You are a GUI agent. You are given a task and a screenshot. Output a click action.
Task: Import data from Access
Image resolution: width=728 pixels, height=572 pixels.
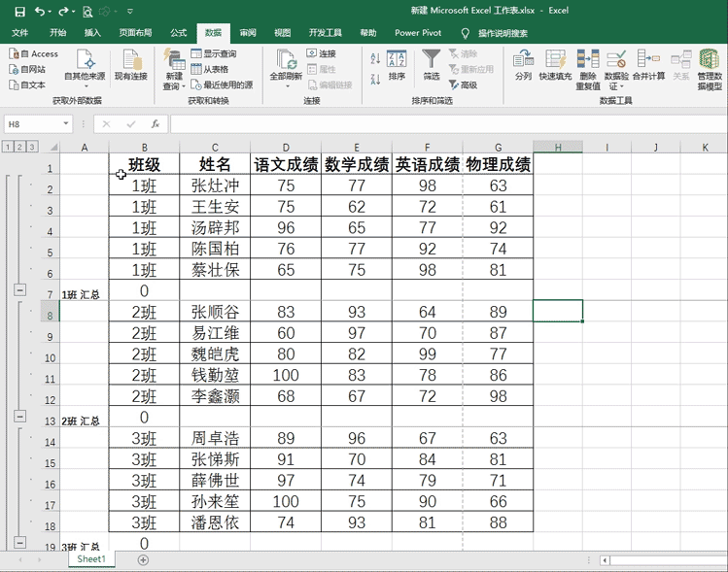[x=34, y=53]
